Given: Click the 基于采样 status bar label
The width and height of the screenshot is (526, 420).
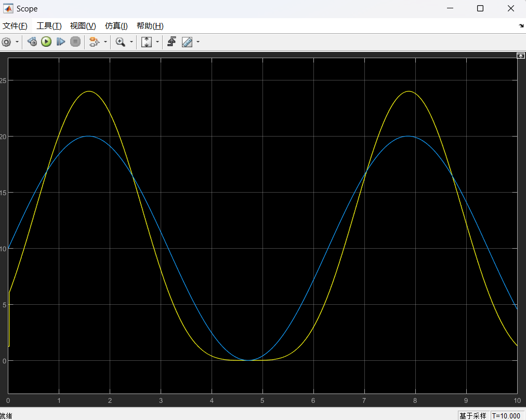Looking at the screenshot, I should pyautogui.click(x=472, y=416).
